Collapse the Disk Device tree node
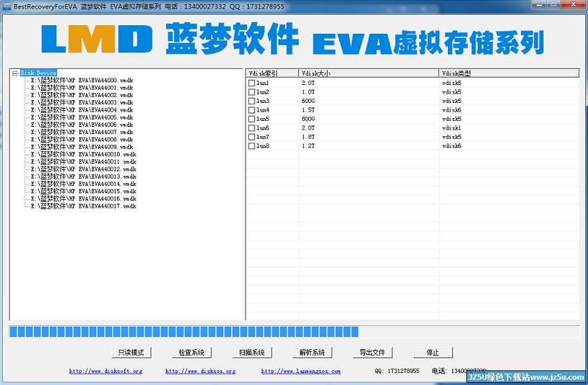588x385 pixels. pyautogui.click(x=15, y=74)
